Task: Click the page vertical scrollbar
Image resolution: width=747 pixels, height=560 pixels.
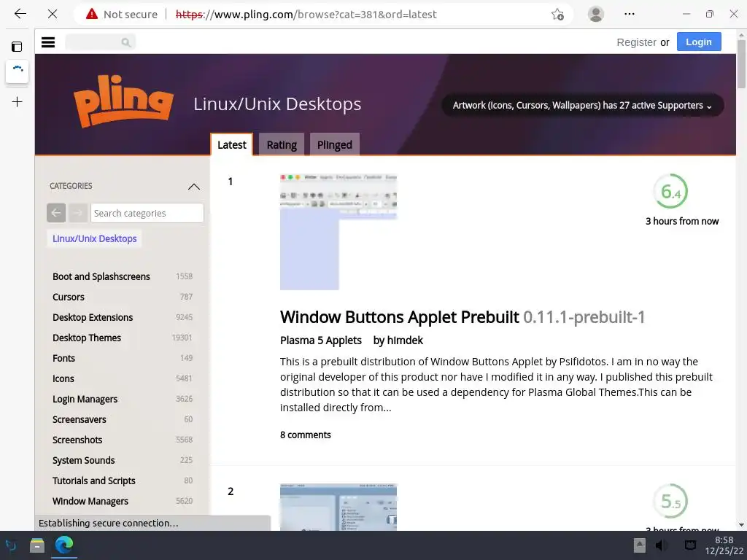Action: [741, 64]
